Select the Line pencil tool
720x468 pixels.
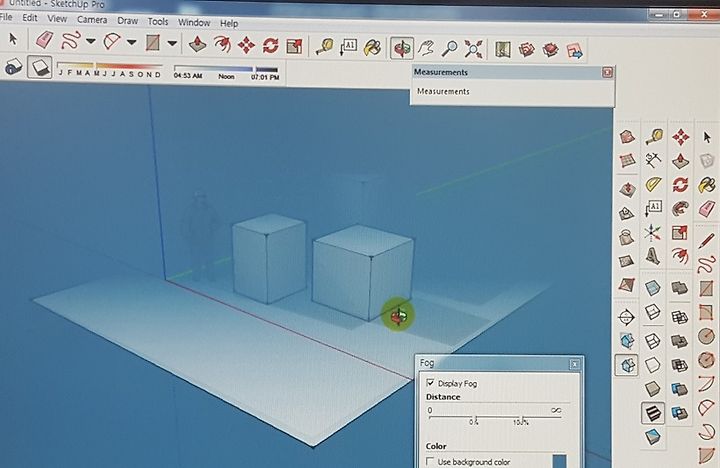click(x=707, y=241)
